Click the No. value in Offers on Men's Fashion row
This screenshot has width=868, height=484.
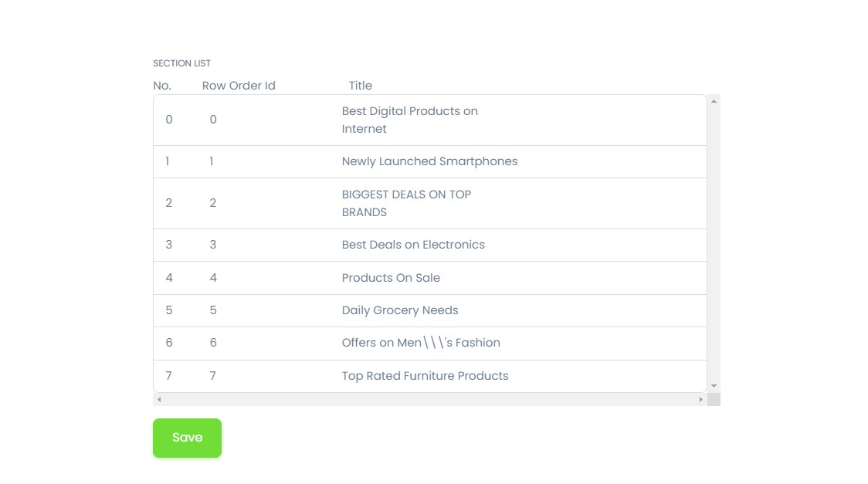169,343
